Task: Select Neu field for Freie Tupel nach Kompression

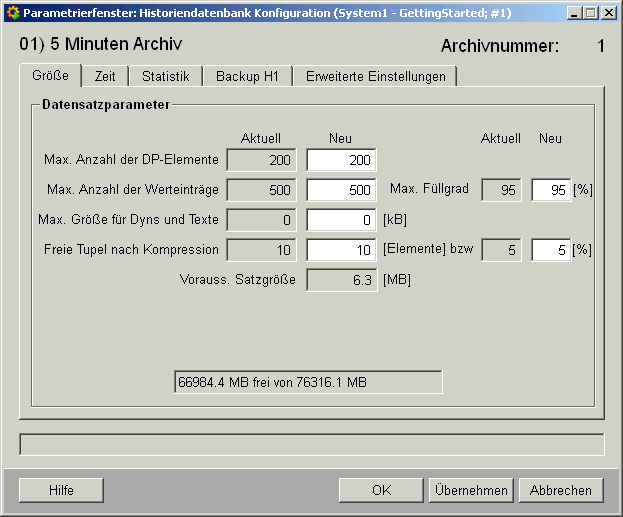Action: [x=341, y=250]
